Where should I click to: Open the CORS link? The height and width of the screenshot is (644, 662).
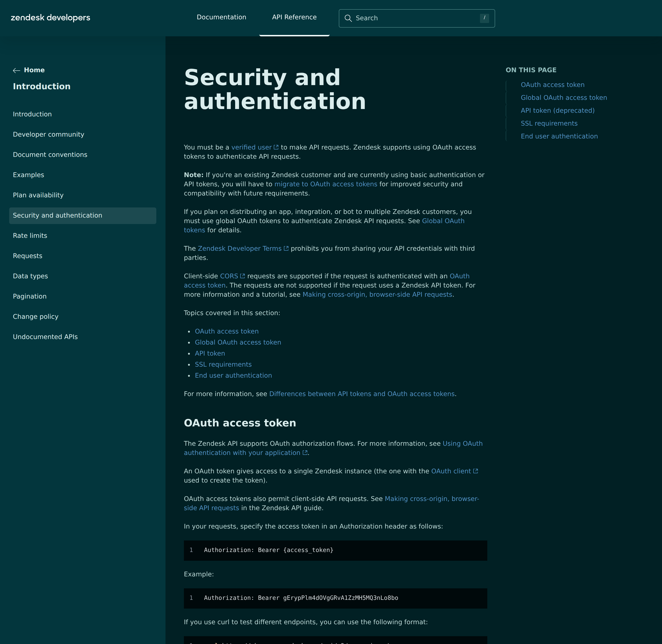point(229,276)
